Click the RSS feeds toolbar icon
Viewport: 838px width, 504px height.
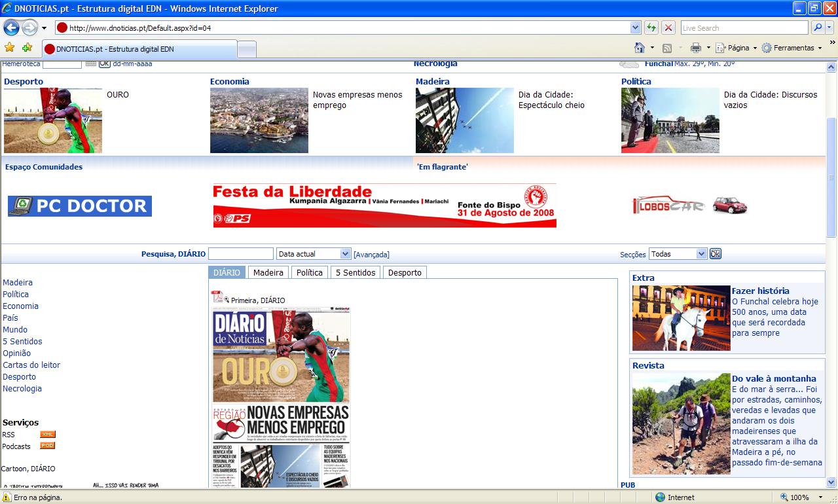click(x=667, y=48)
